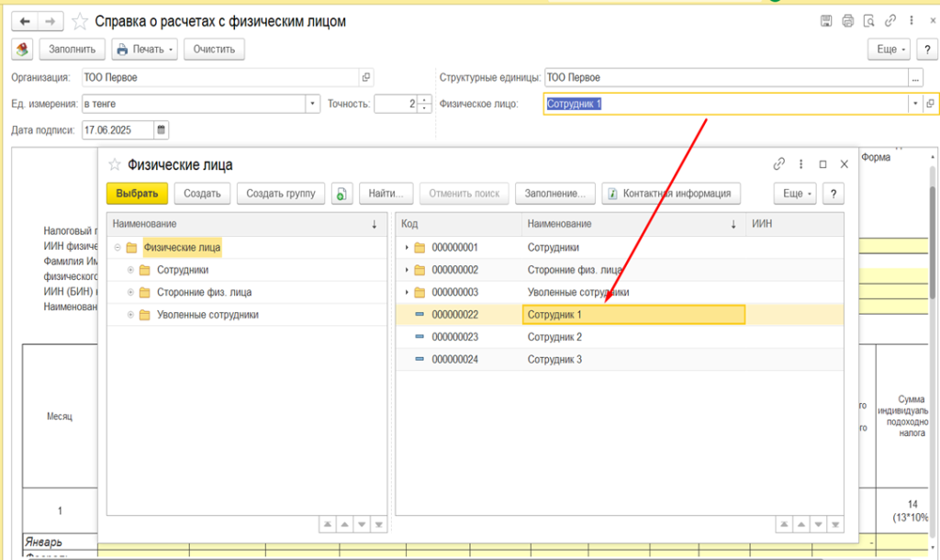
Task: Open the Ед. измерения dropdown
Action: point(312,104)
